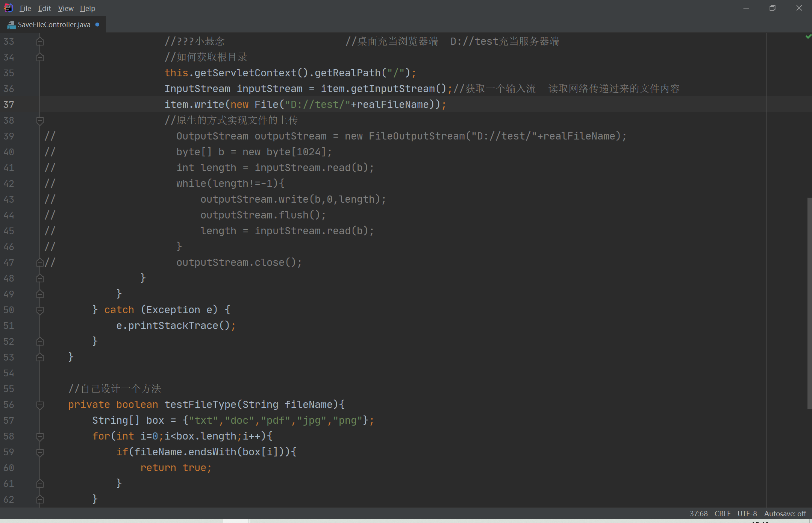Click the vertical scrollbar thumb
This screenshot has width=812, height=523.
809,303
